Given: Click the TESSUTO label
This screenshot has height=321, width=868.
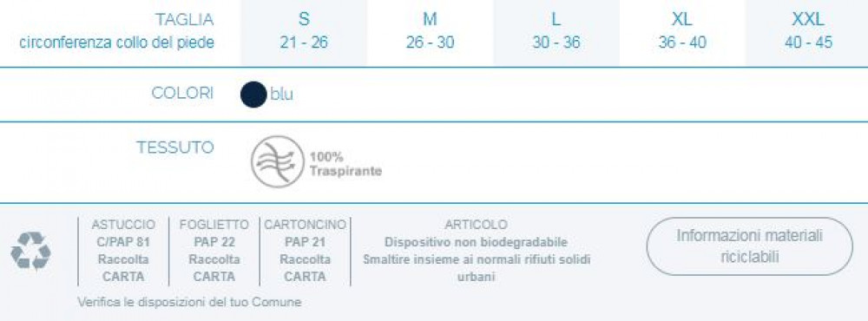Looking at the screenshot, I should click(x=175, y=147).
